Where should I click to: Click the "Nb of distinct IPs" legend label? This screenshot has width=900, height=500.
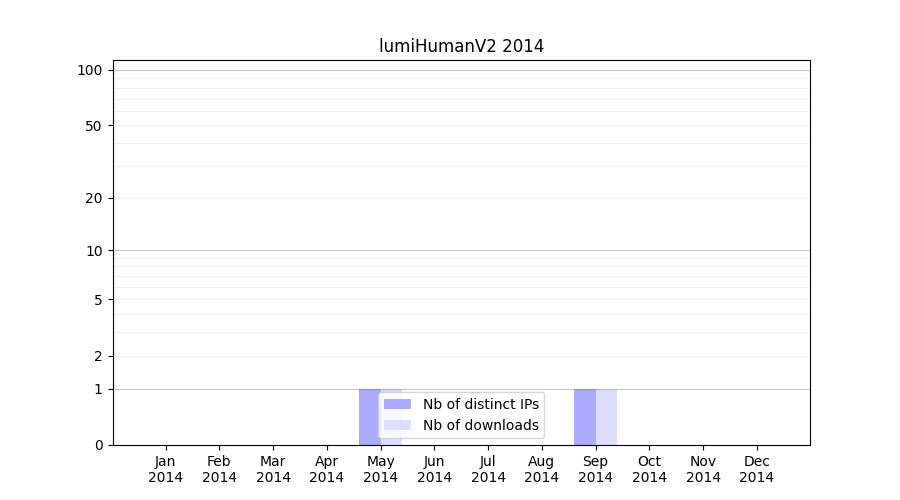(480, 404)
